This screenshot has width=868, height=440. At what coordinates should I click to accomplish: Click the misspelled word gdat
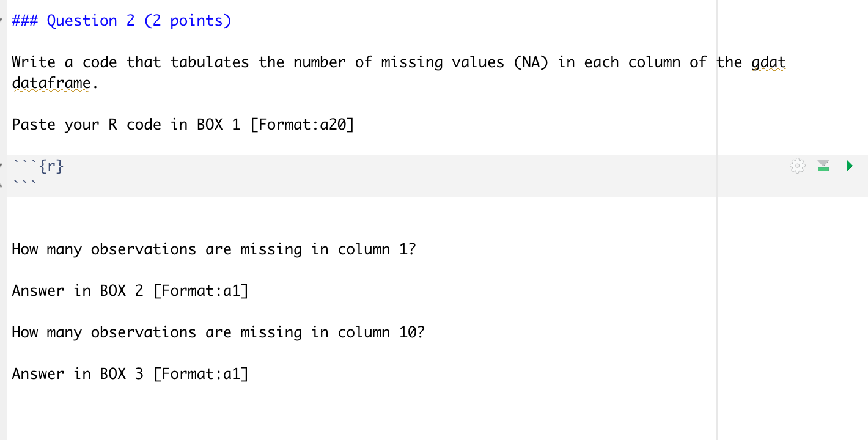(x=768, y=62)
